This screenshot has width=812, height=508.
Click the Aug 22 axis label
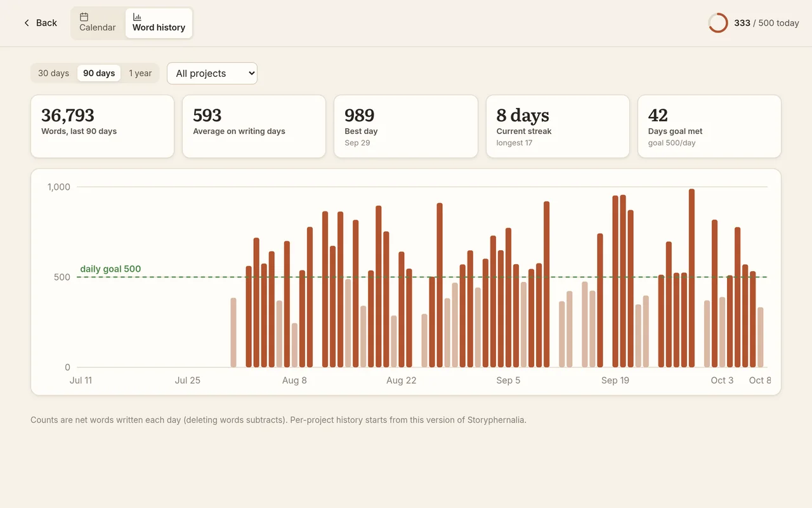(x=402, y=380)
